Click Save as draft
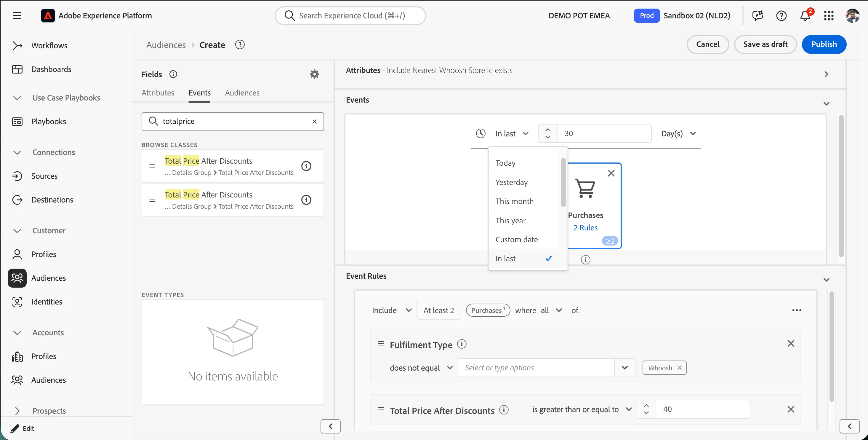 click(765, 44)
